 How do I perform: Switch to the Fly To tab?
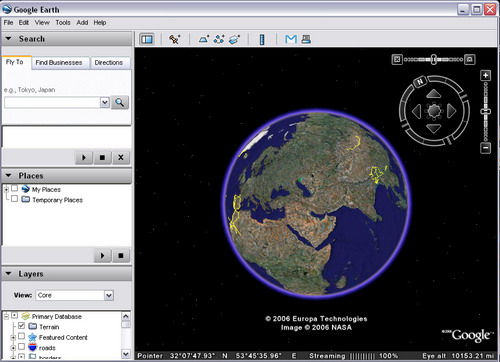[15, 62]
